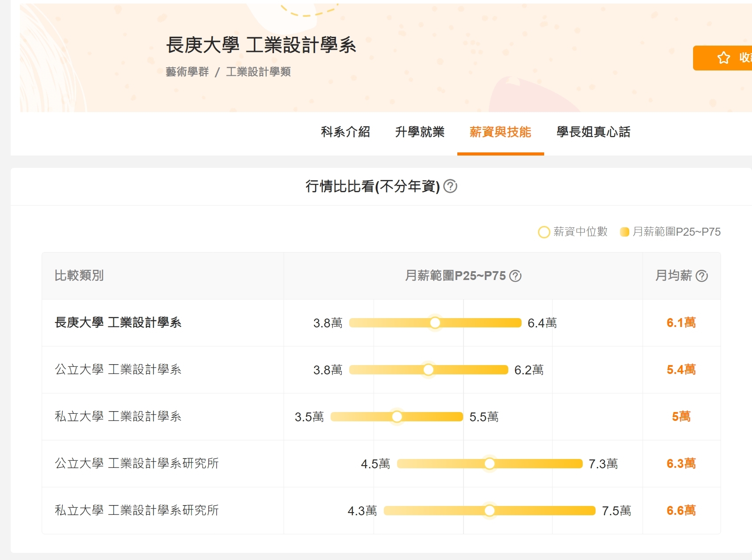Switch to the 升學就業 tab
The width and height of the screenshot is (752, 560).
pyautogui.click(x=420, y=132)
